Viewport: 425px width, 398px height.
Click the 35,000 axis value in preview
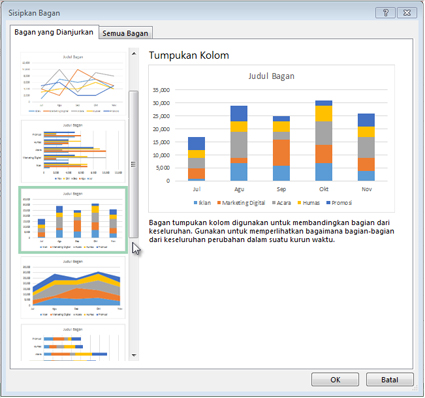point(161,90)
